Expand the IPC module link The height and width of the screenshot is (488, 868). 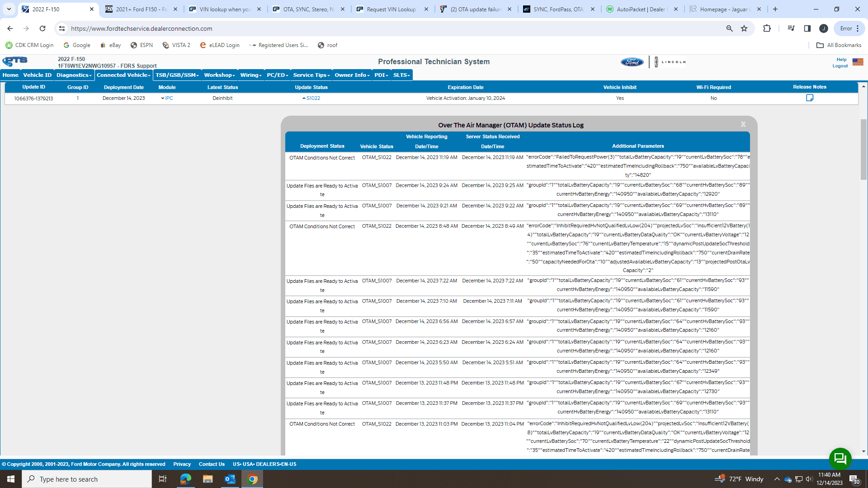point(167,98)
